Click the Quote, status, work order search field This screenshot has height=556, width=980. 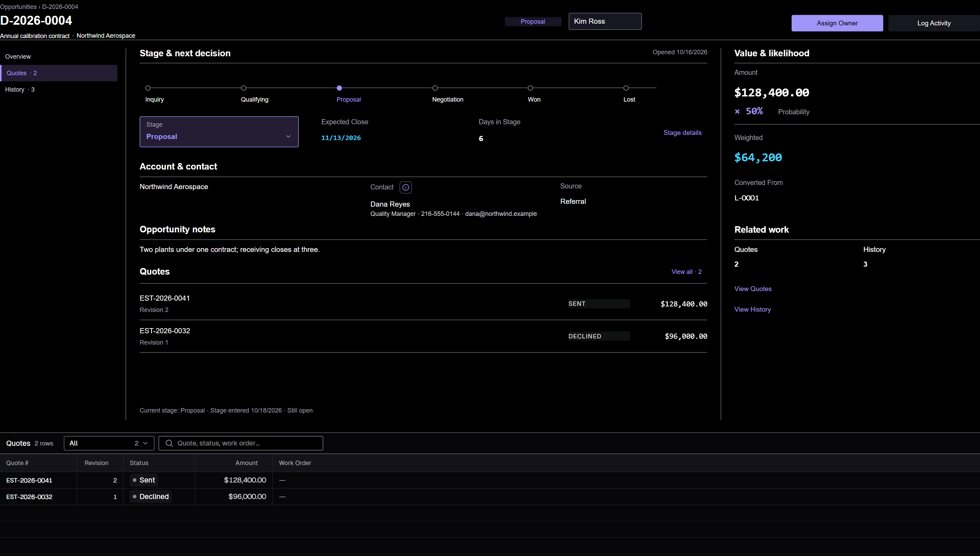click(241, 443)
